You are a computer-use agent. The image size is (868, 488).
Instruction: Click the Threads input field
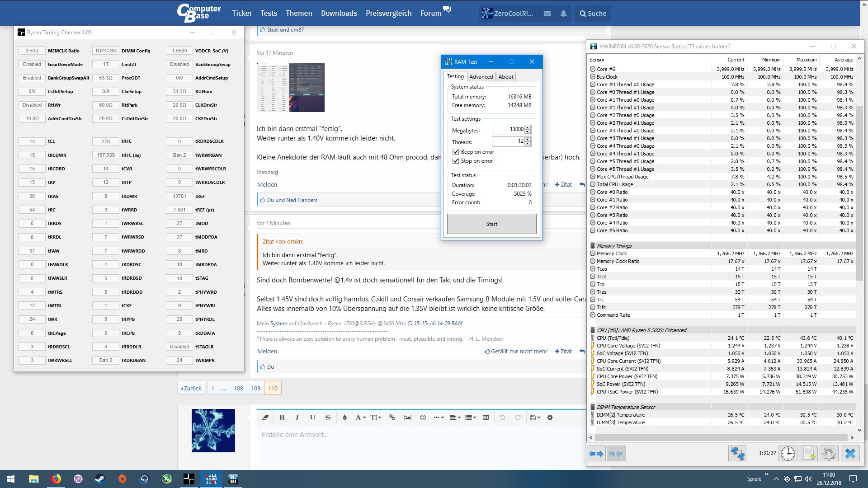pos(508,142)
